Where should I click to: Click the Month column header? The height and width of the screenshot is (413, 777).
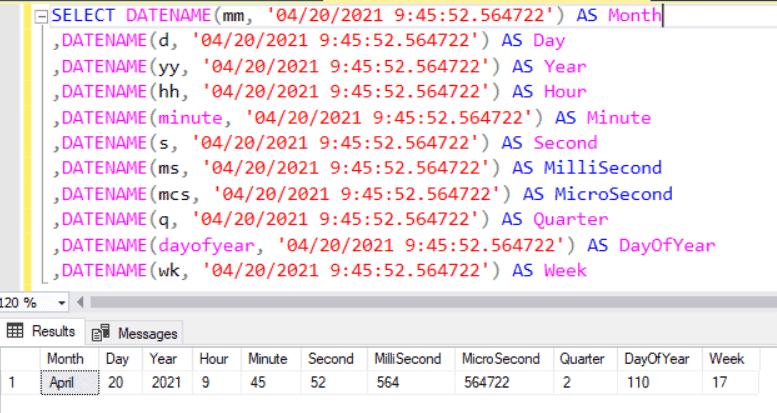64,358
